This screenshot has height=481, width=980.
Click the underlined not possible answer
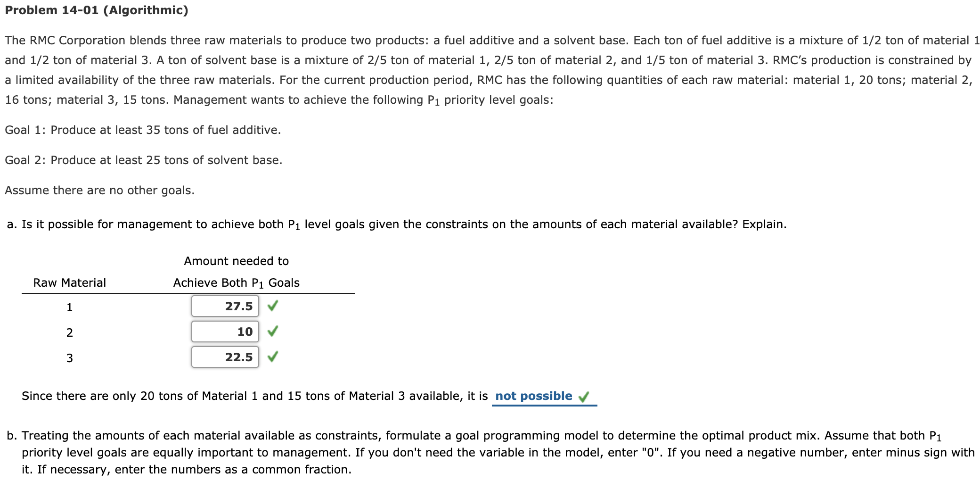tap(535, 396)
